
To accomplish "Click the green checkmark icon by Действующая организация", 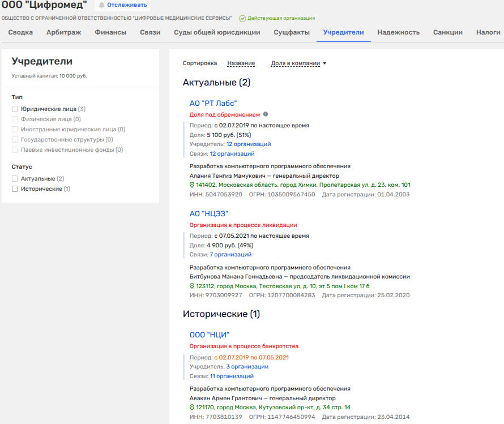I will 242,19.
